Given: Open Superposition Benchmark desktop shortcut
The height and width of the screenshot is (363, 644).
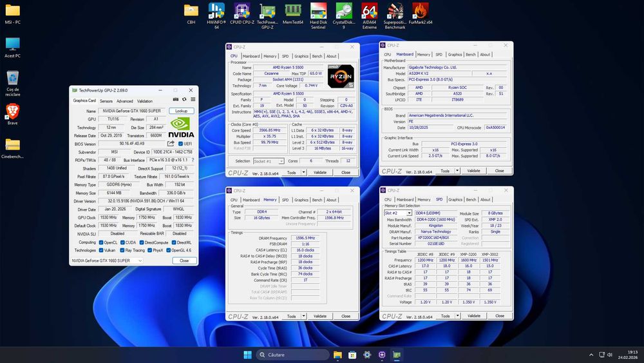Looking at the screenshot, I should point(395,15).
